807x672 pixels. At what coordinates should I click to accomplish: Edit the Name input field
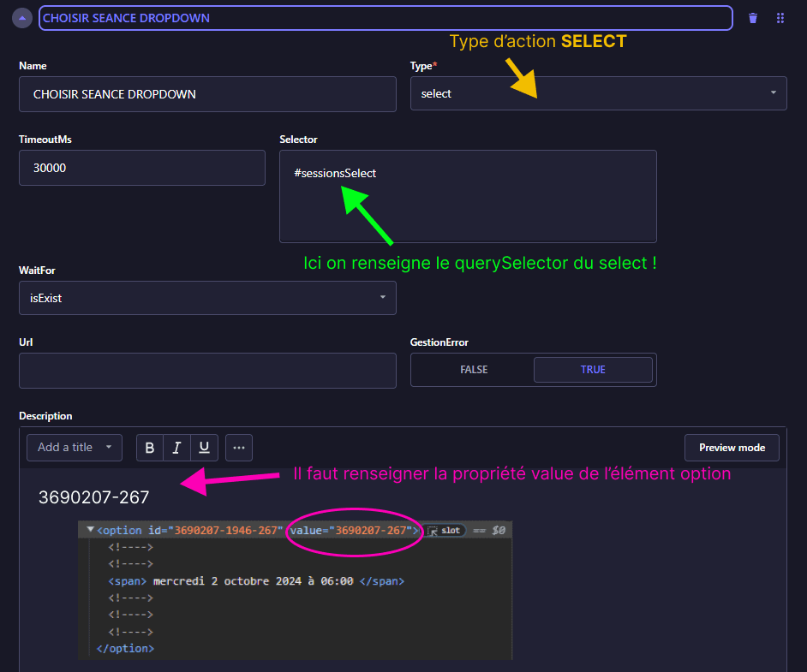tap(207, 94)
